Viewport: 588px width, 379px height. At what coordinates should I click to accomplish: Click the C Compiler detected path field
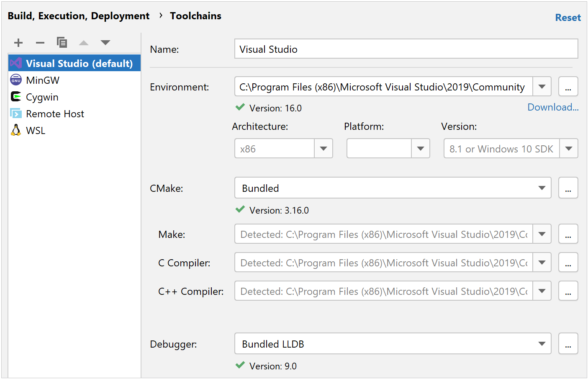(383, 263)
